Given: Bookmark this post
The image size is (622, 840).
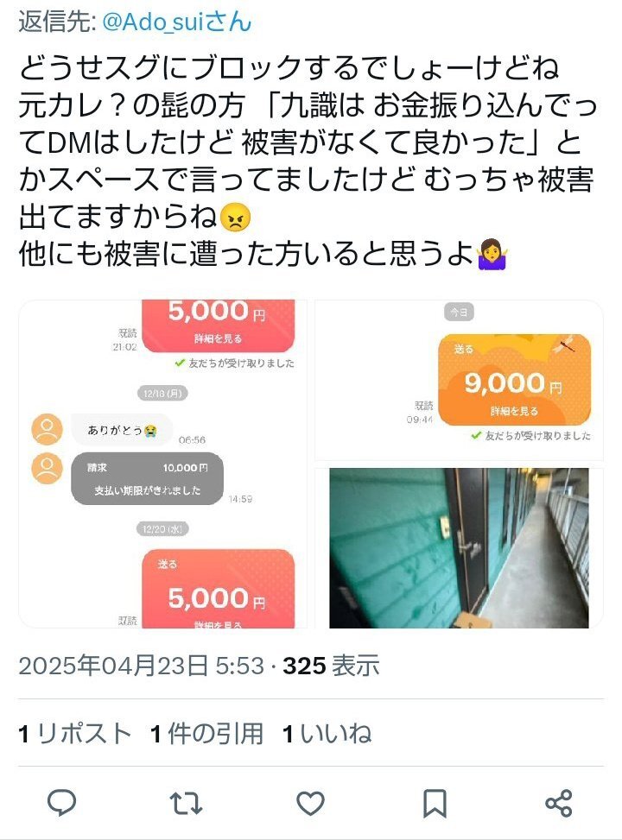Looking at the screenshot, I should tap(435, 803).
